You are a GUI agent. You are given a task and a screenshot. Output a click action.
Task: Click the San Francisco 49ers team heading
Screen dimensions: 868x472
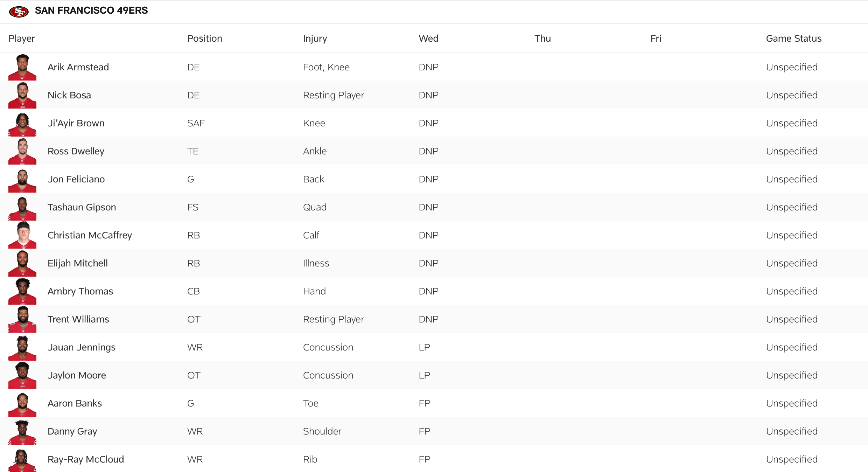91,11
